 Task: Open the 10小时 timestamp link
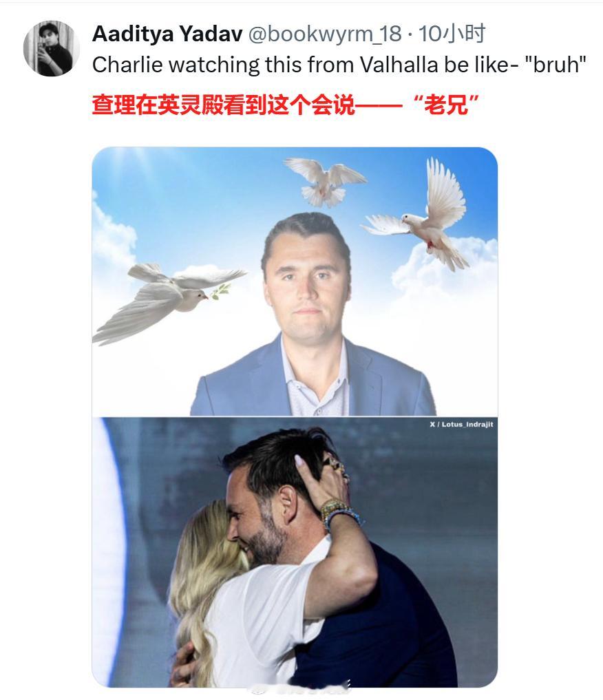[452, 34]
